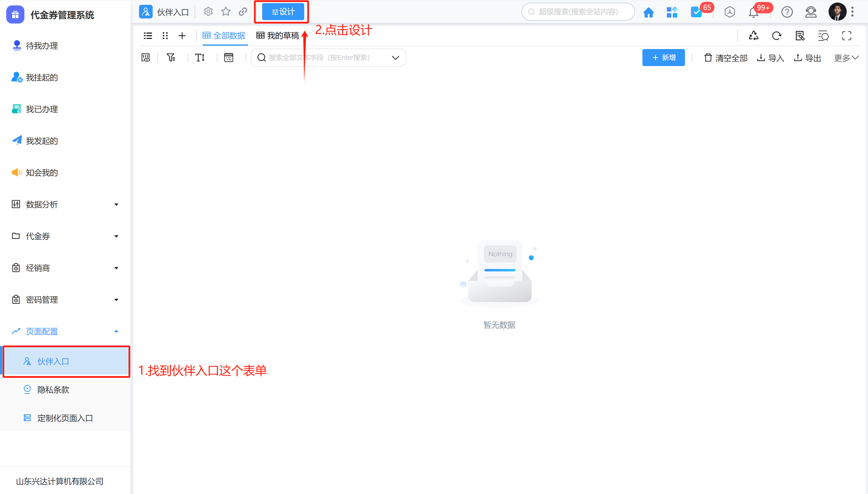
Task: Switch to card view layout
Action: pos(165,36)
